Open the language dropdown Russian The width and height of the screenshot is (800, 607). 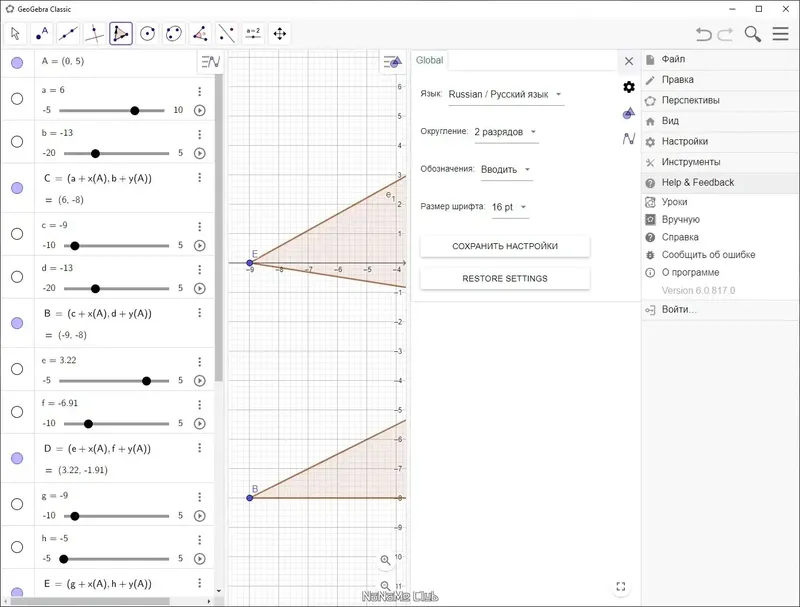tap(506, 94)
